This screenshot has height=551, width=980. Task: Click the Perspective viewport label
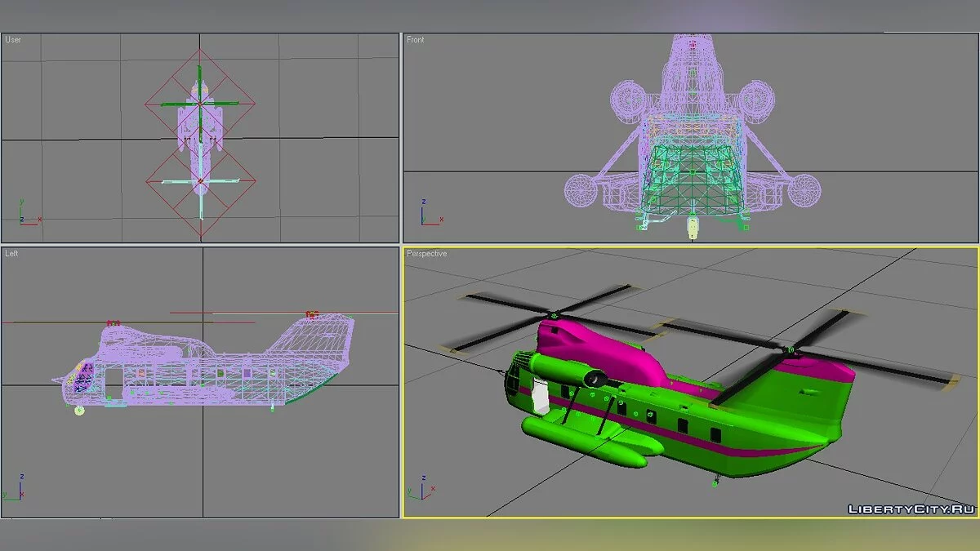426,253
